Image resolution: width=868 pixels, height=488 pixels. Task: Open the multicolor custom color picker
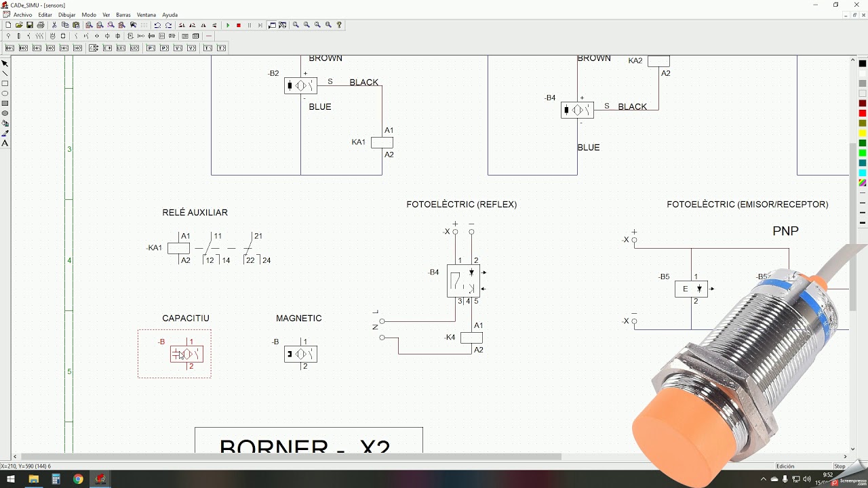click(863, 183)
